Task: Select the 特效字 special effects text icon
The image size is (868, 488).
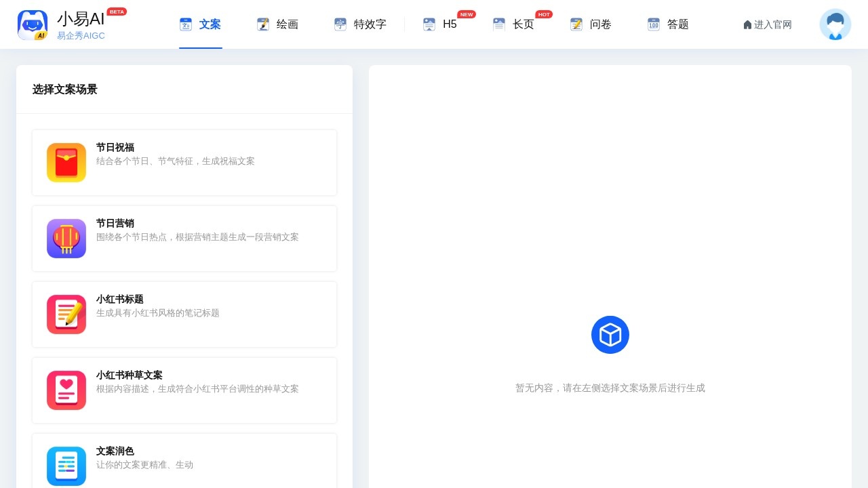Action: [340, 24]
